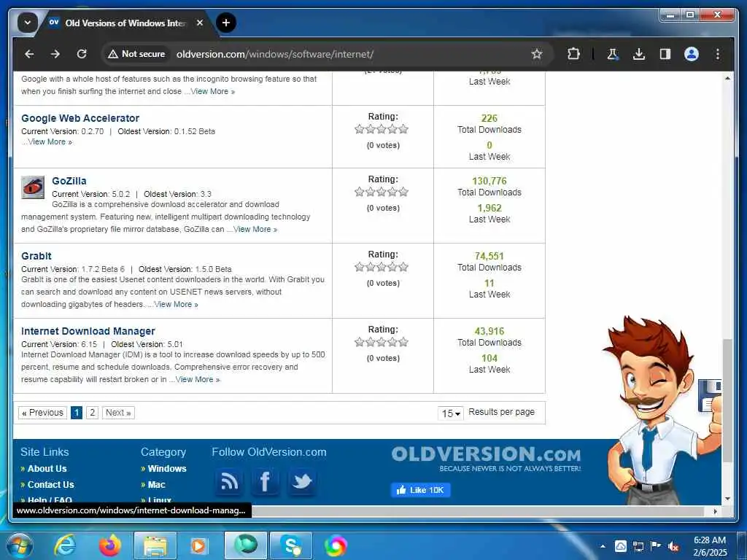The height and width of the screenshot is (560, 747).
Task: Open the About Us footer link
Action: (x=47, y=469)
